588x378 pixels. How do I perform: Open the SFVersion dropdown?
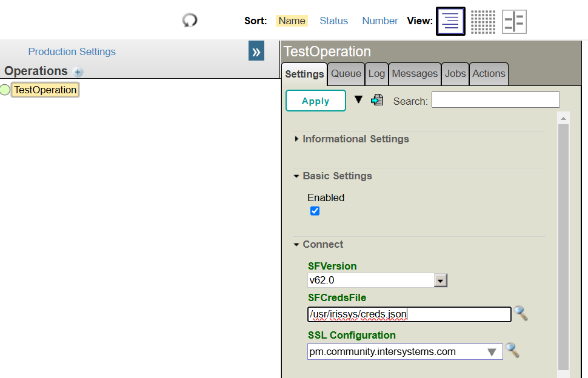coord(441,280)
